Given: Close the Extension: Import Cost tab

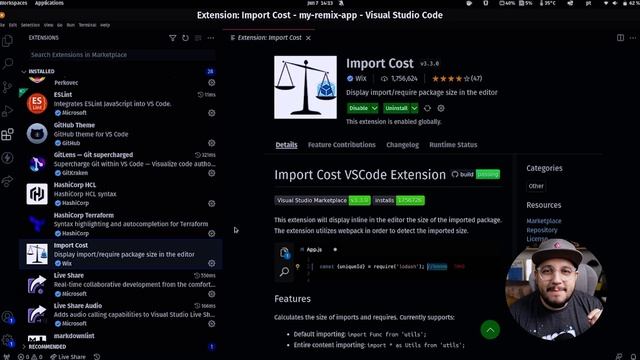Looking at the screenshot, I should click(x=309, y=38).
